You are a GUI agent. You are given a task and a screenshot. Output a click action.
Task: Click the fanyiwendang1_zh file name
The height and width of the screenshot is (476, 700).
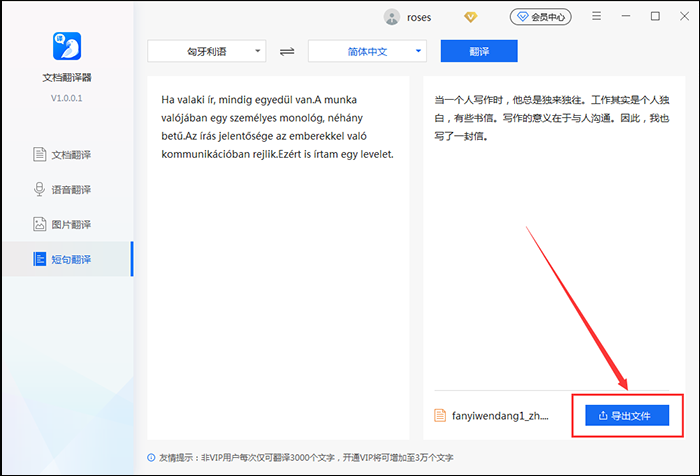[500, 416]
